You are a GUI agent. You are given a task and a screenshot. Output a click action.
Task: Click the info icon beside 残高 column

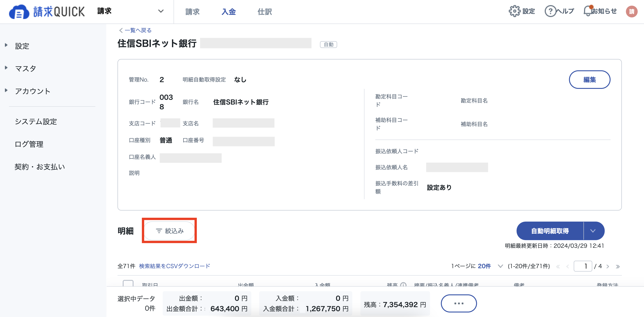(x=403, y=285)
